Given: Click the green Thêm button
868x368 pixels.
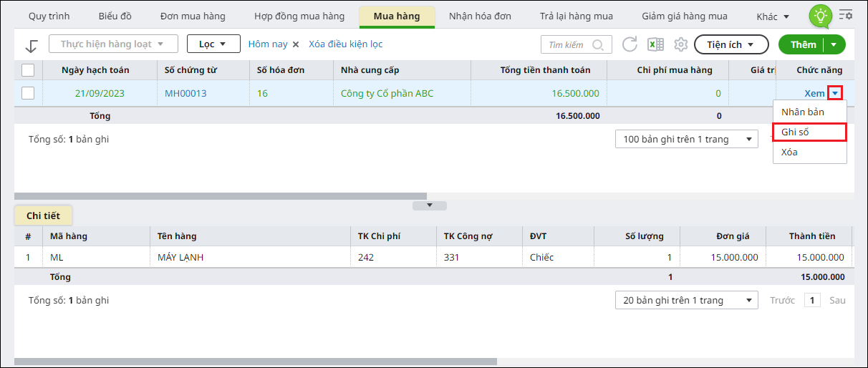Looking at the screenshot, I should (803, 44).
